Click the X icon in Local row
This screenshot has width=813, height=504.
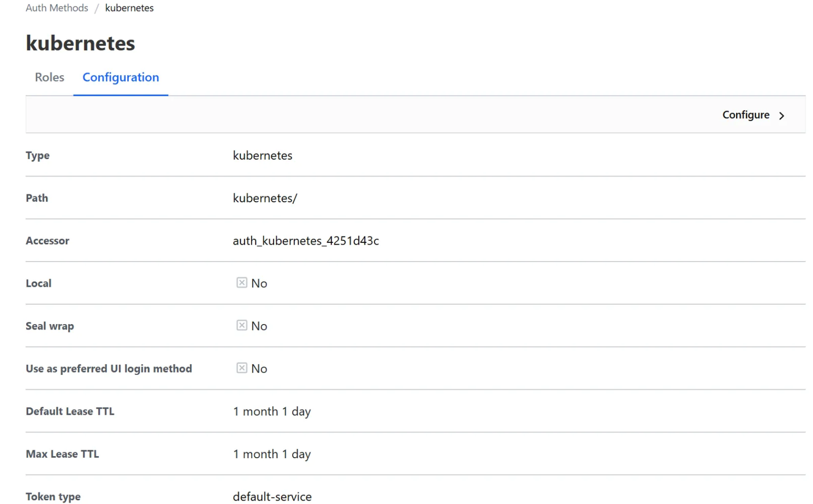(x=241, y=283)
